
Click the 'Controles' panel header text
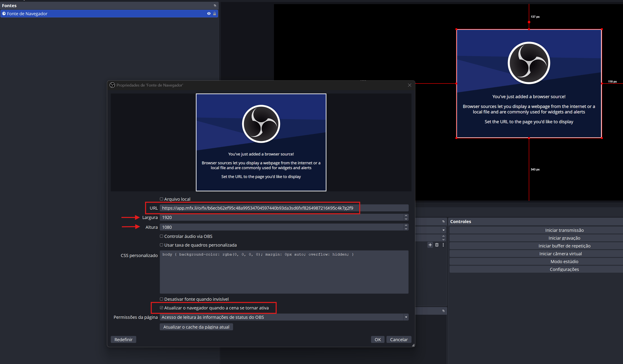pyautogui.click(x=461, y=221)
